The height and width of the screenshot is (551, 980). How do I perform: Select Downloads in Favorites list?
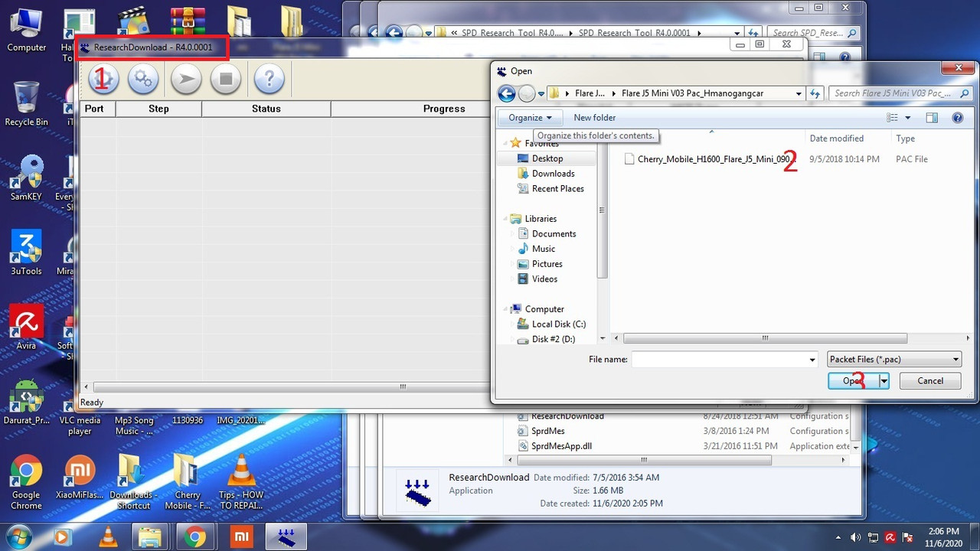tap(553, 174)
